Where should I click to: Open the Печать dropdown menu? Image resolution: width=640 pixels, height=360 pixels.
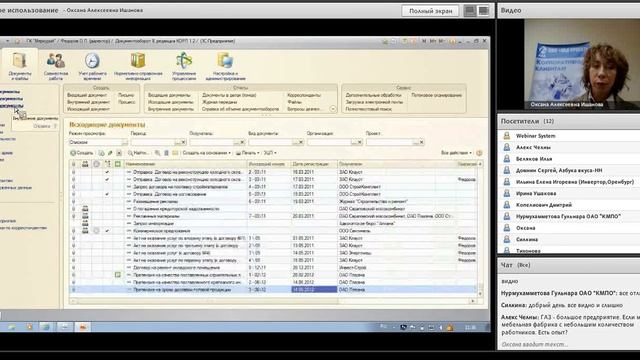point(247,153)
